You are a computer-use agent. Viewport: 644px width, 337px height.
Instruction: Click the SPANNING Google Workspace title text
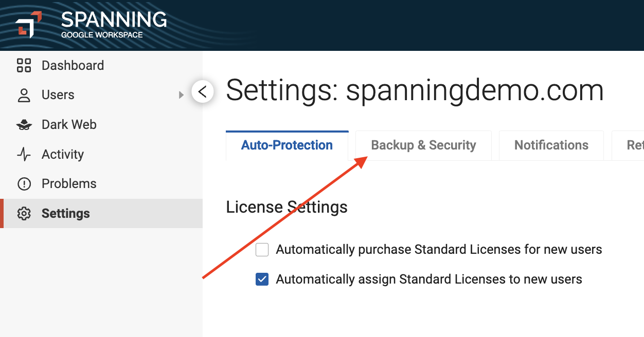click(x=114, y=25)
